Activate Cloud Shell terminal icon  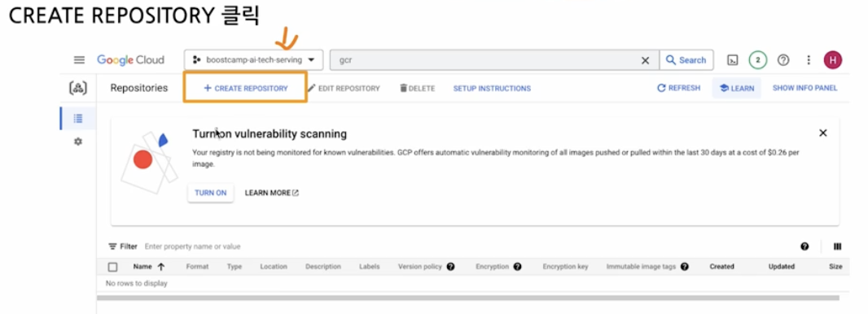click(732, 60)
